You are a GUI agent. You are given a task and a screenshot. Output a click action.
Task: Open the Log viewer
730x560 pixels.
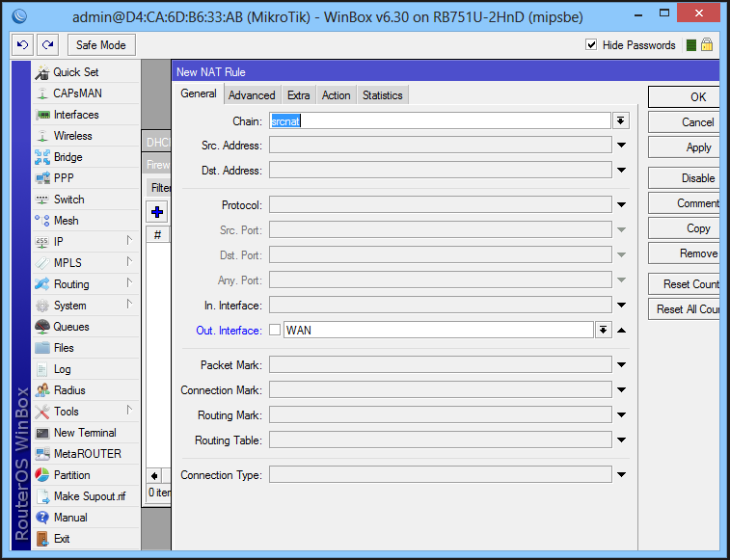tap(86, 369)
